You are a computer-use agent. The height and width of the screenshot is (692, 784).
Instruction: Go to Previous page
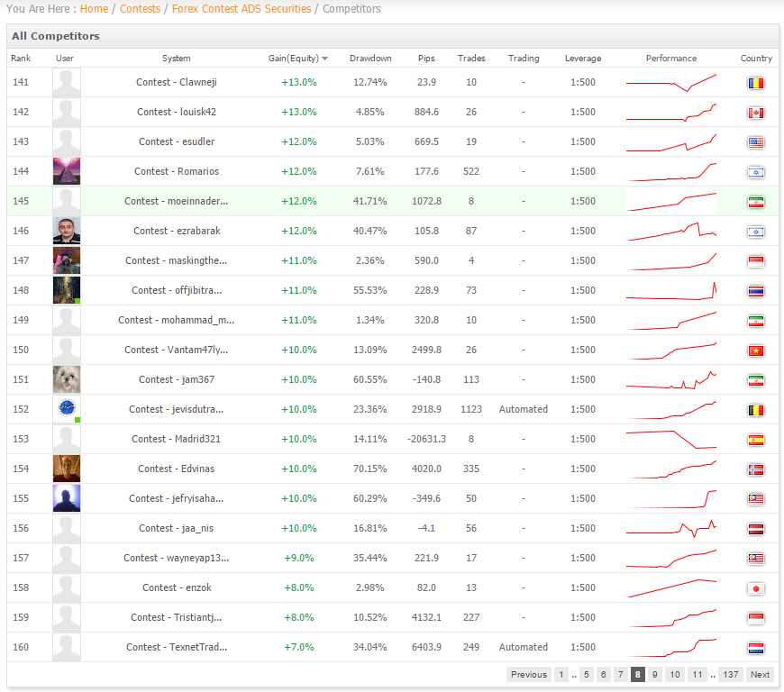528,675
